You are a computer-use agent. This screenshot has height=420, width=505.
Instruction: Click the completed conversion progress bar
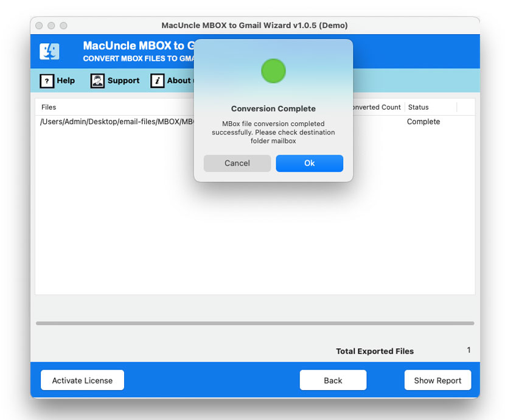coord(255,323)
